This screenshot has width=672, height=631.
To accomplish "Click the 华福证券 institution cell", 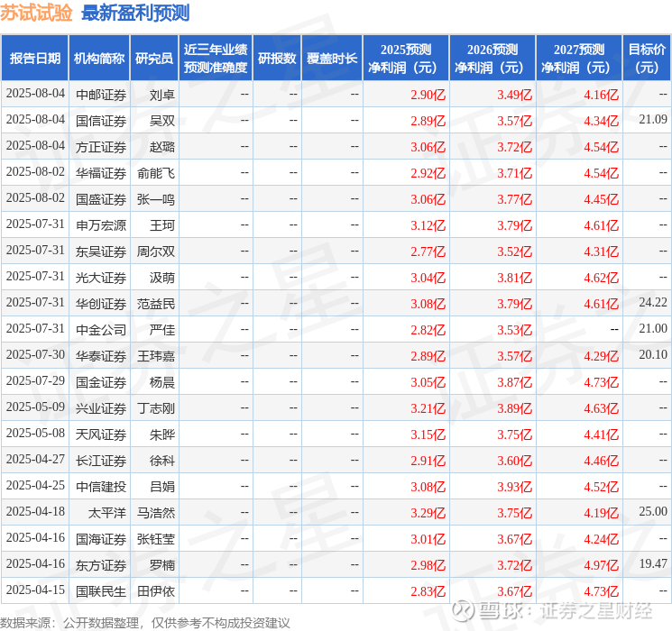I will click(101, 173).
